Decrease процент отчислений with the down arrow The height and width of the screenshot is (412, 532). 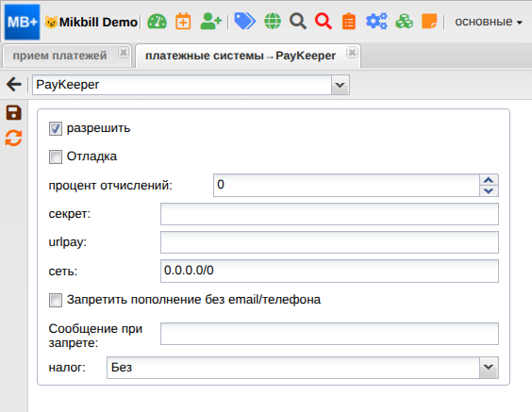tap(489, 190)
